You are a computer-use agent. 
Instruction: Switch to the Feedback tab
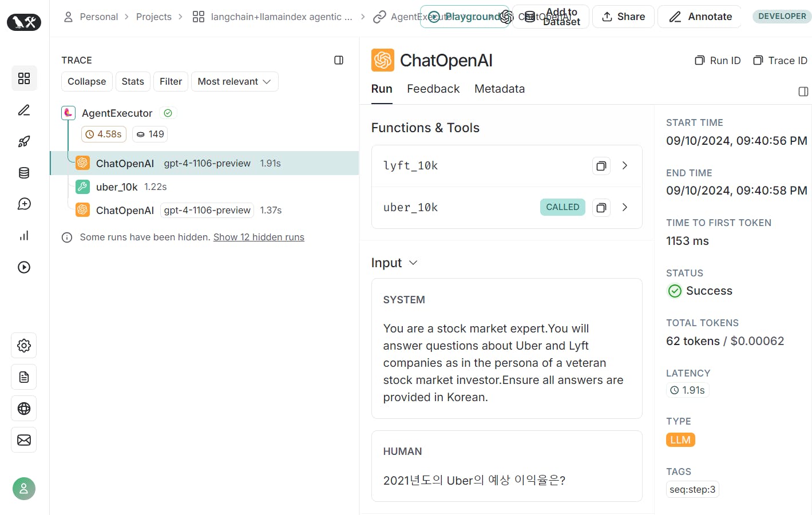(433, 89)
